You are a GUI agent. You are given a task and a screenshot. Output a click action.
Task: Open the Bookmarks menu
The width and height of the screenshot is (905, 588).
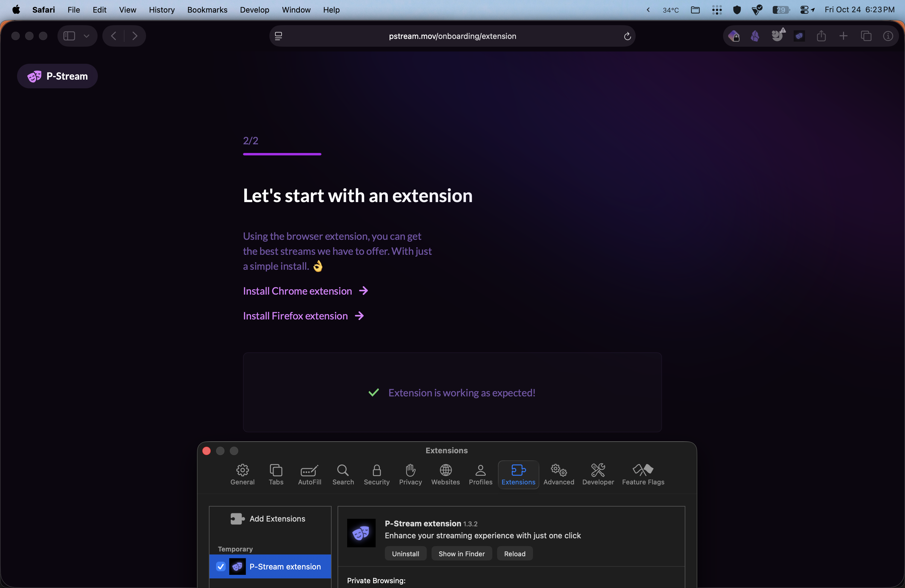click(x=207, y=10)
